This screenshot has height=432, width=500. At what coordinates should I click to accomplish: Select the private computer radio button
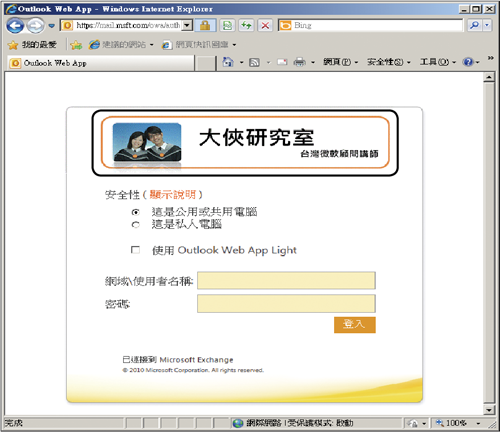point(135,225)
